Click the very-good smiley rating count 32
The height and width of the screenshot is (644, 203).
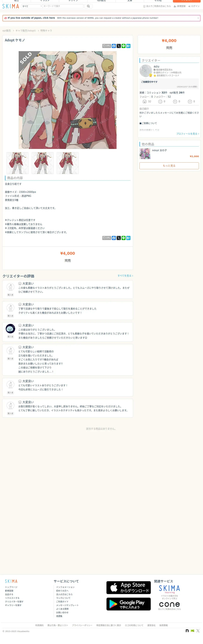pos(147,102)
